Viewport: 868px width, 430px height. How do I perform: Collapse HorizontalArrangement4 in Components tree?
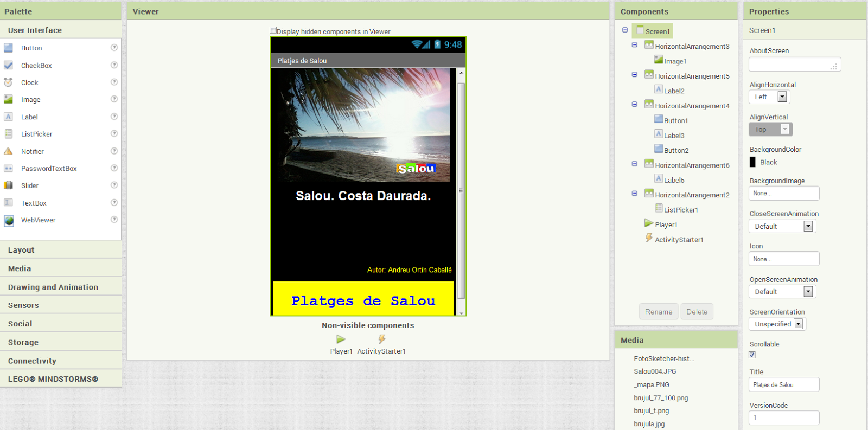pyautogui.click(x=635, y=104)
